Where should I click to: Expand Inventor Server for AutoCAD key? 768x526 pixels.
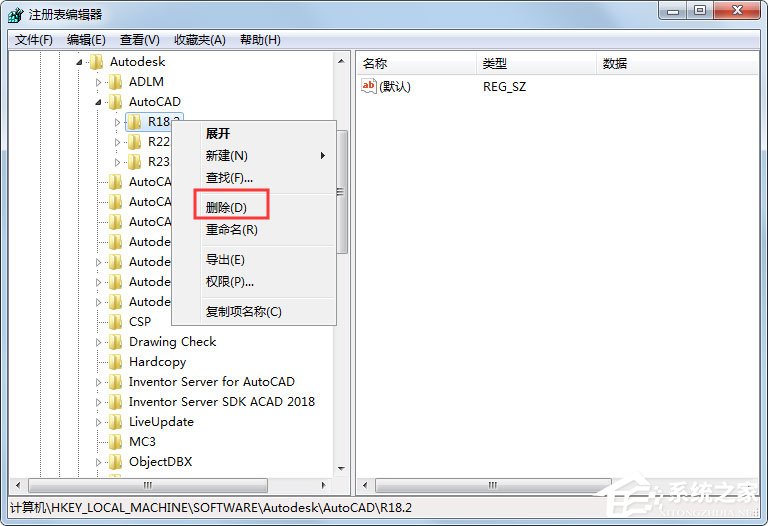(x=98, y=382)
